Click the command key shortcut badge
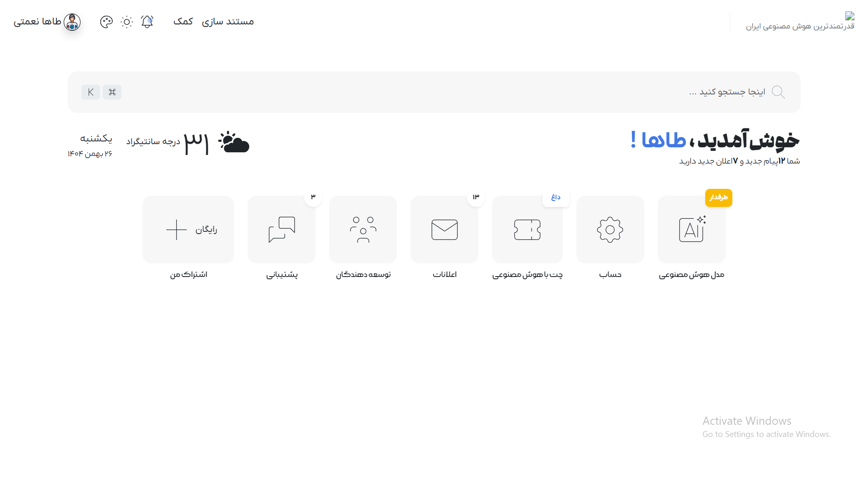 112,92
